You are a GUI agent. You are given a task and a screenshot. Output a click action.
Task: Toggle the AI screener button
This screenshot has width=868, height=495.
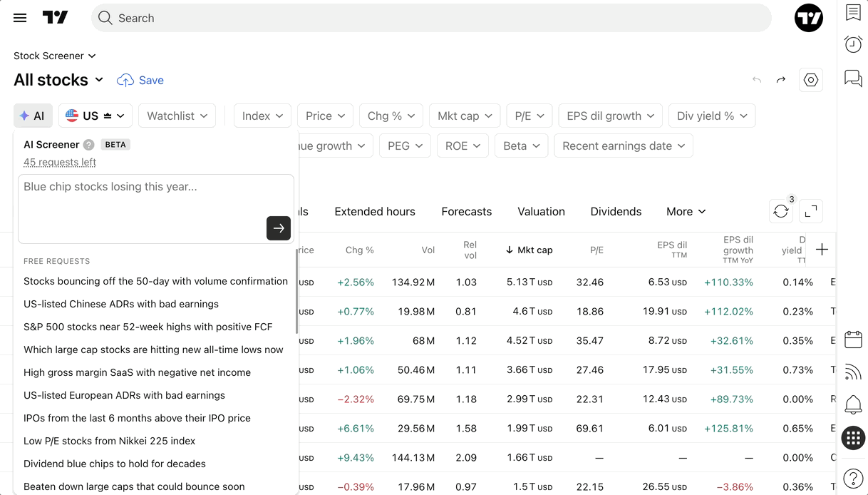[33, 116]
